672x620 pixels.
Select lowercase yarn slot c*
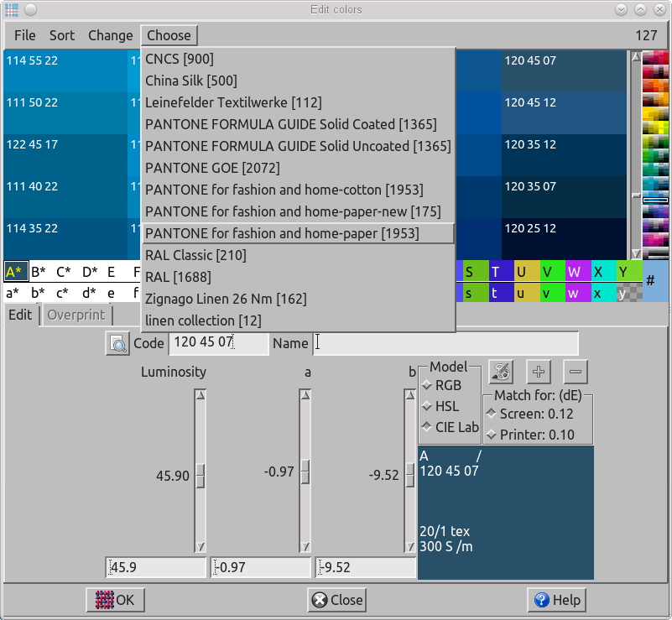coord(65,293)
